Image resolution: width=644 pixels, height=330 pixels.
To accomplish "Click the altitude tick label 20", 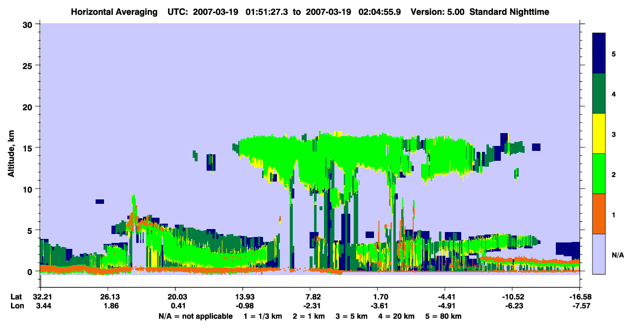I will click(x=29, y=106).
